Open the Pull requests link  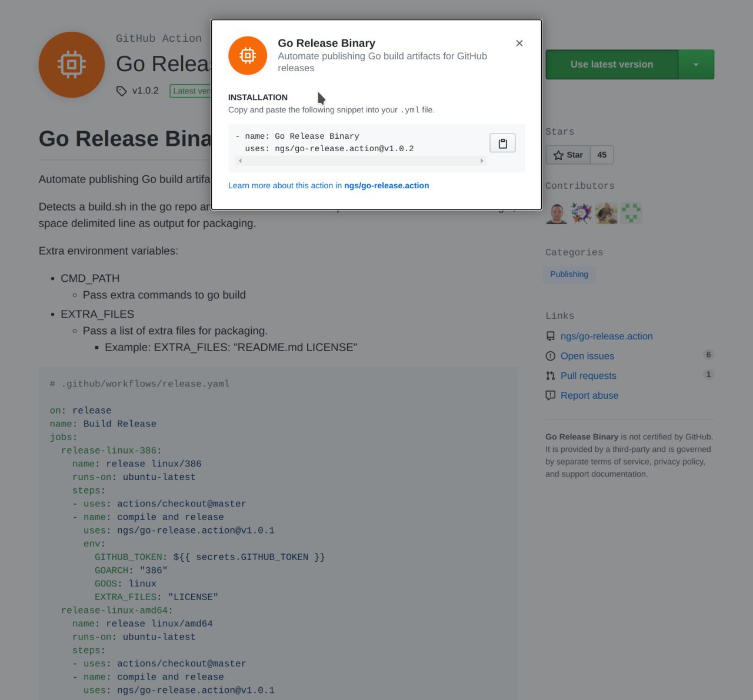(x=588, y=375)
